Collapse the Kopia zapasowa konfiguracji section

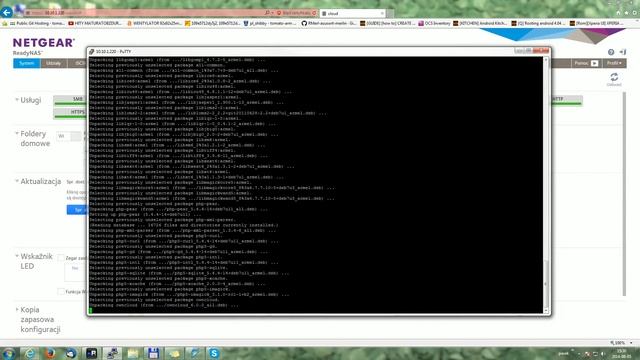pos(17,309)
